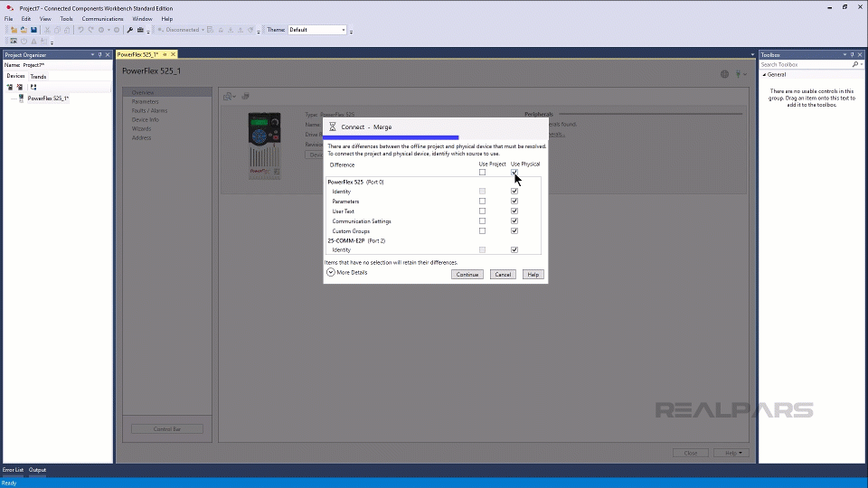This screenshot has height=488, width=868.
Task: Uncheck Use Physical for User Text row
Action: click(514, 211)
